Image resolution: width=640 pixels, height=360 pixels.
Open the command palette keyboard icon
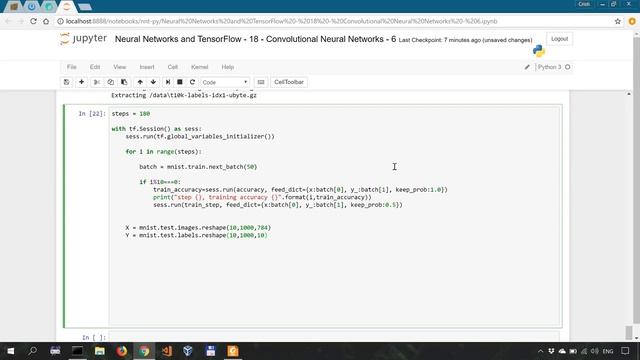point(261,82)
